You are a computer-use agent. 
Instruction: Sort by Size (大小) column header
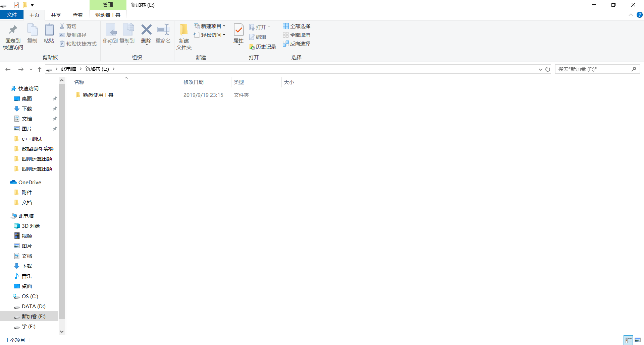tap(298, 82)
